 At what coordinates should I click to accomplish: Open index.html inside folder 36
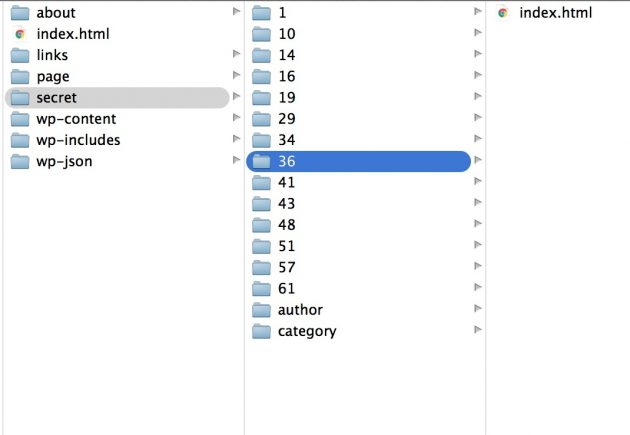click(556, 13)
